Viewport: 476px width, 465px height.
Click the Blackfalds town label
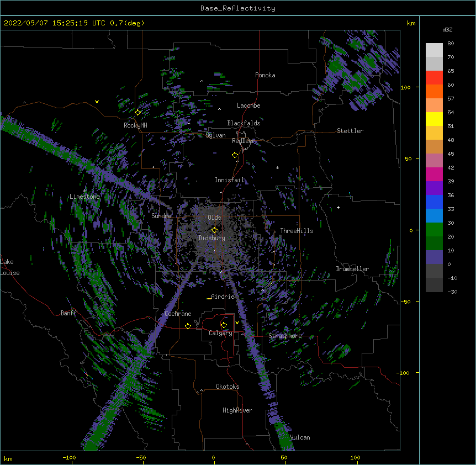(244, 123)
